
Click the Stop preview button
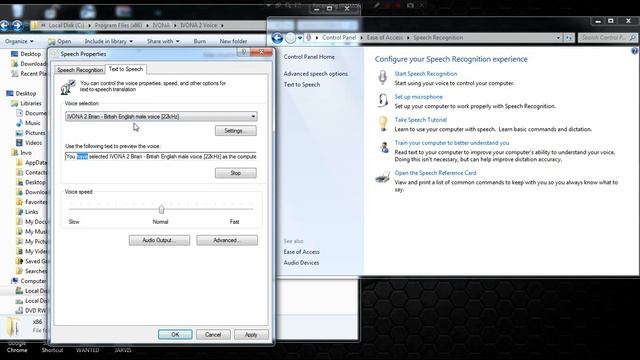pyautogui.click(x=236, y=173)
